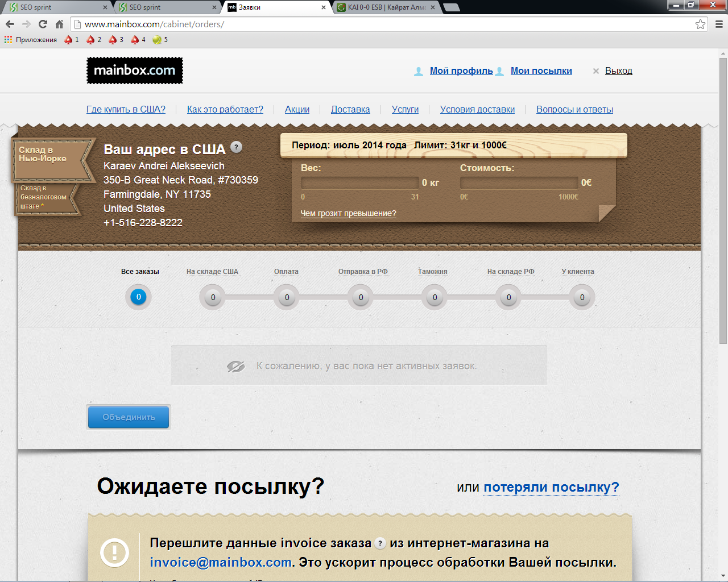Select the На складе РФ step circle
Image resolution: width=728 pixels, height=582 pixels.
[x=508, y=297]
